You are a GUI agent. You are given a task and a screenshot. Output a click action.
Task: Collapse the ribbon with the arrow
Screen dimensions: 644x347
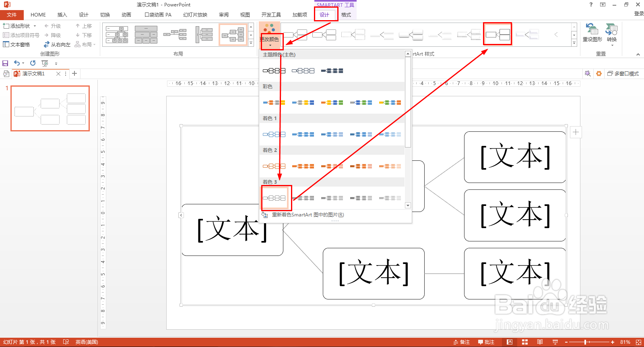[x=638, y=54]
